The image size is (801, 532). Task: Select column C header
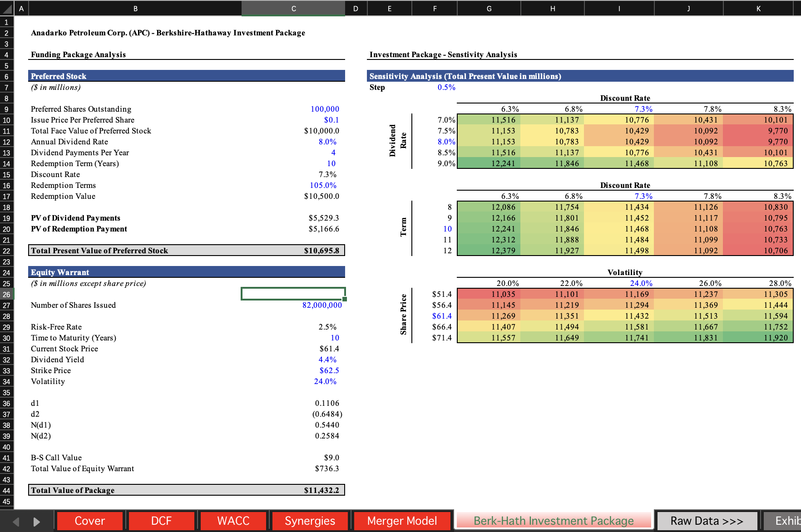point(293,9)
